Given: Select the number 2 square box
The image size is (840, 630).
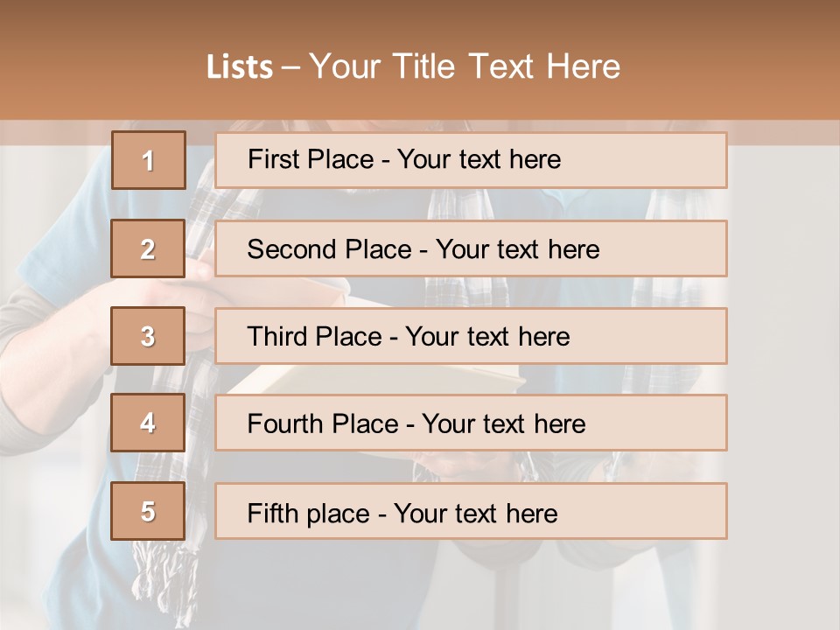Looking at the screenshot, I should point(148,248).
